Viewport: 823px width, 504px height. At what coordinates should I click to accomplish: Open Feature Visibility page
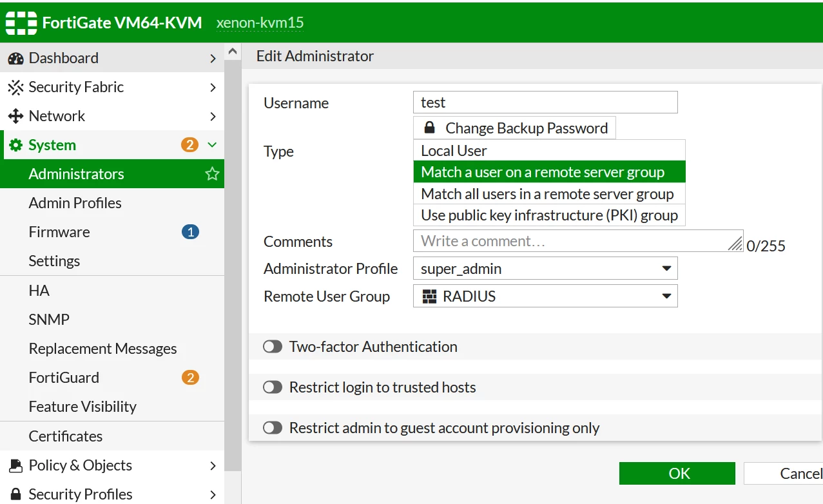click(x=112, y=407)
